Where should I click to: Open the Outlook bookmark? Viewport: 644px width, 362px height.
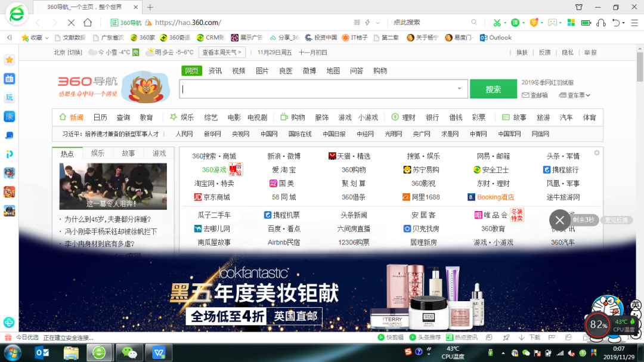496,38
